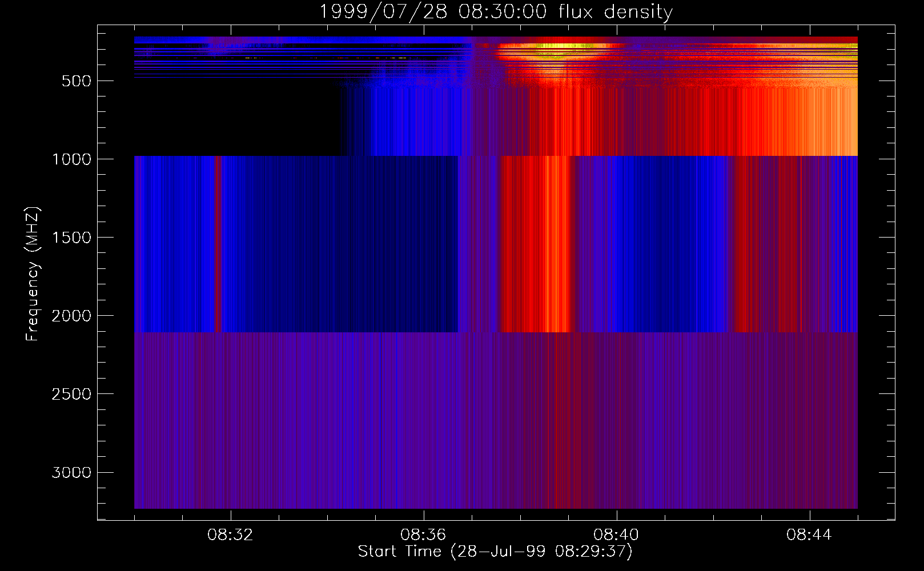Screen dimensions: 924x571
Task: Click the 08:40 time tick label
Action: [616, 535]
